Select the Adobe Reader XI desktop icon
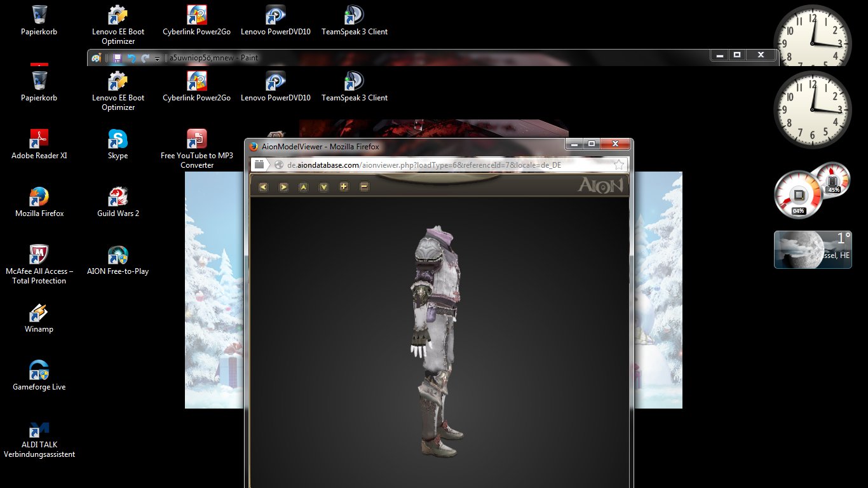Image resolution: width=868 pixels, height=488 pixels. pyautogui.click(x=39, y=144)
